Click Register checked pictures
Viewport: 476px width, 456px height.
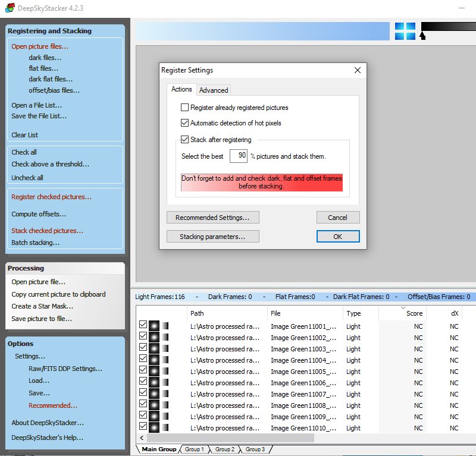(51, 197)
